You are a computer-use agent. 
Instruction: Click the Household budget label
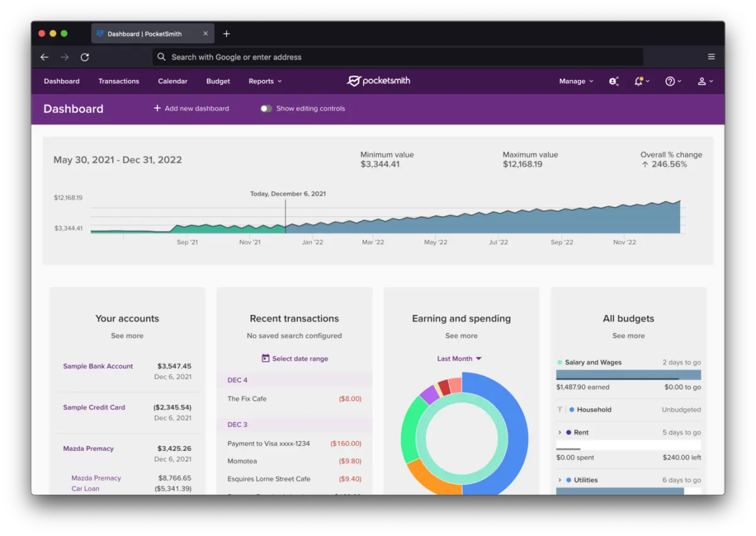(594, 409)
